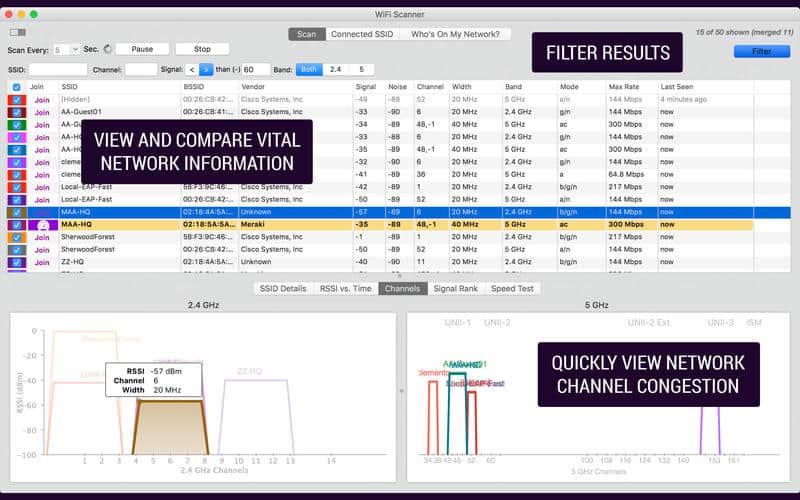Sort table by Signal column header
The height and width of the screenshot is (500, 800).
pos(366,87)
